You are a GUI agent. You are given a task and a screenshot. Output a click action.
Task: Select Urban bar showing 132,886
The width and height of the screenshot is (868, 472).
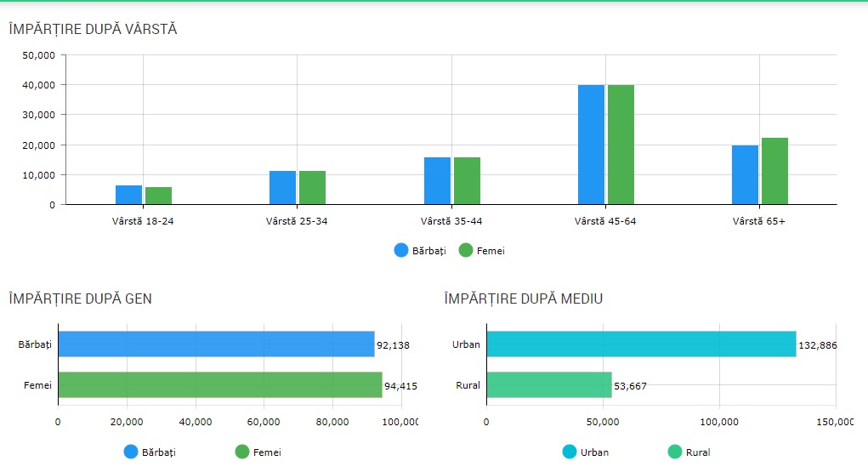641,344
